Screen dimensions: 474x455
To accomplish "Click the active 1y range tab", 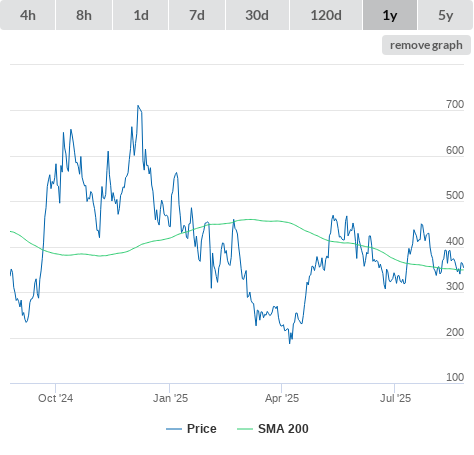I will [x=390, y=15].
